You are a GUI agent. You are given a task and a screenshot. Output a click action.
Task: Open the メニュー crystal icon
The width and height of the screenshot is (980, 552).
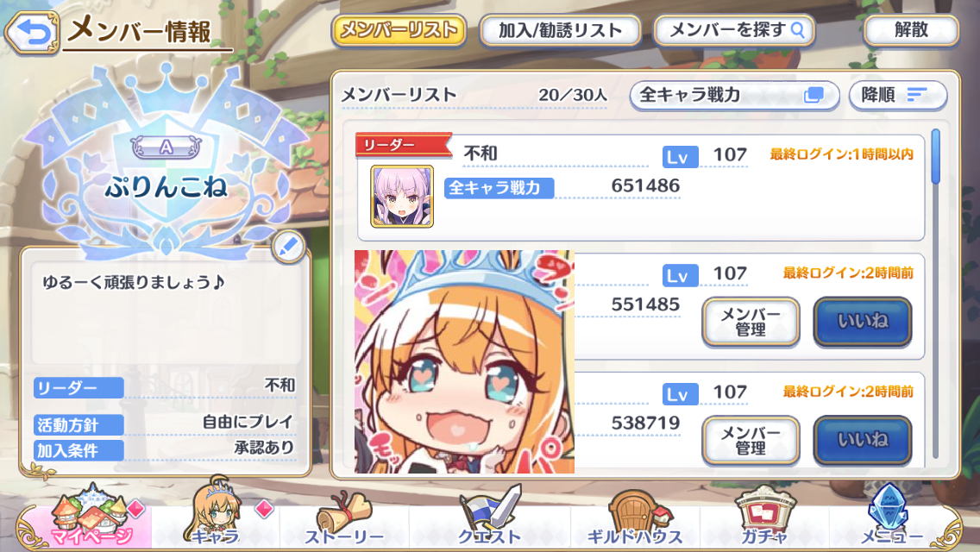[891, 517]
